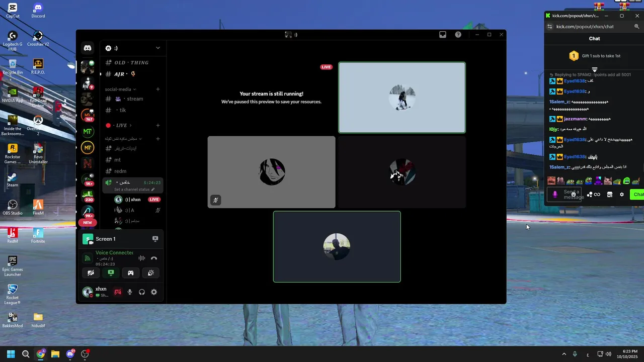Open the AJR channel

(x=133, y=74)
